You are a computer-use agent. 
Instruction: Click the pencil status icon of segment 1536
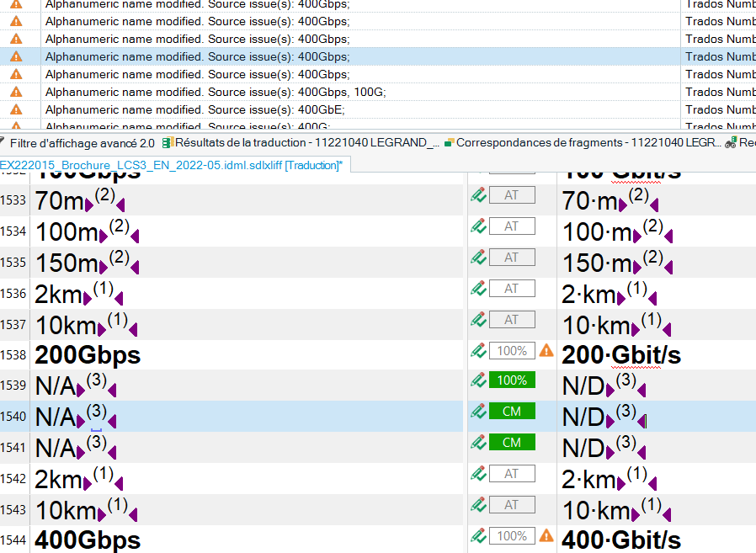tap(478, 289)
